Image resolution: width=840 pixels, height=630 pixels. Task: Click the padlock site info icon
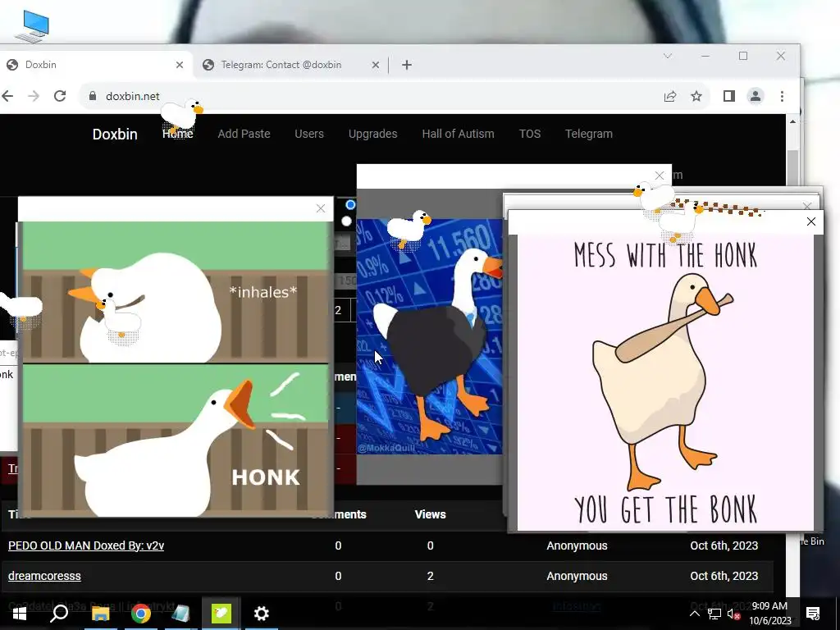tap(92, 96)
